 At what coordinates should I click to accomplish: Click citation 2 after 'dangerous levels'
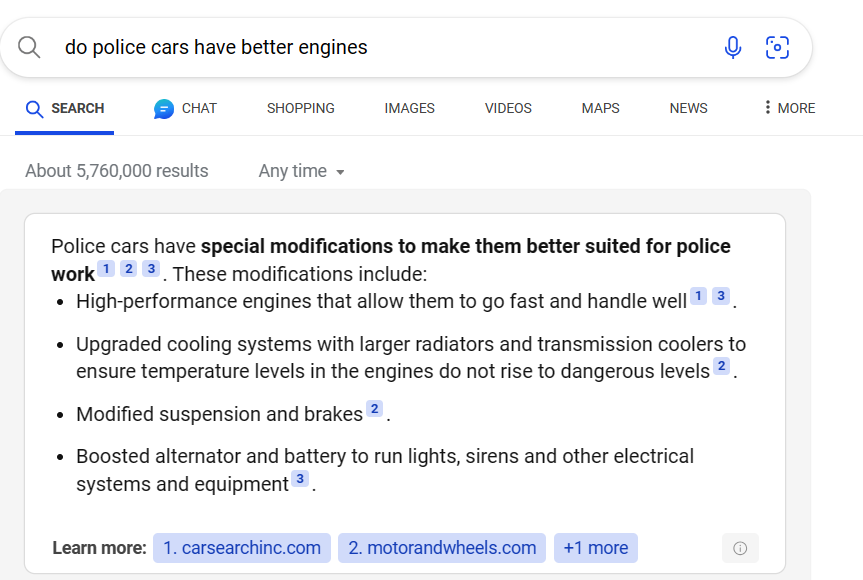(x=721, y=366)
